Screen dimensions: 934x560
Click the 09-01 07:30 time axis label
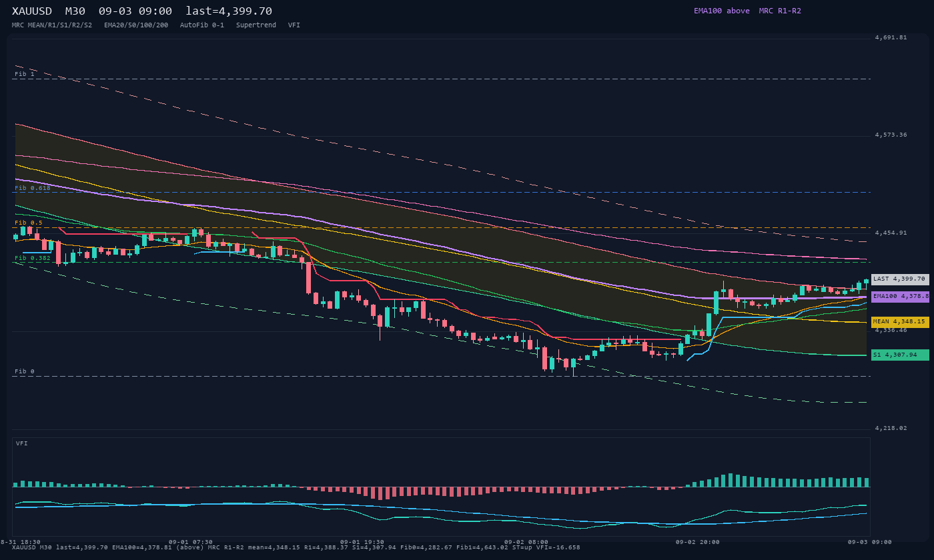(x=191, y=542)
